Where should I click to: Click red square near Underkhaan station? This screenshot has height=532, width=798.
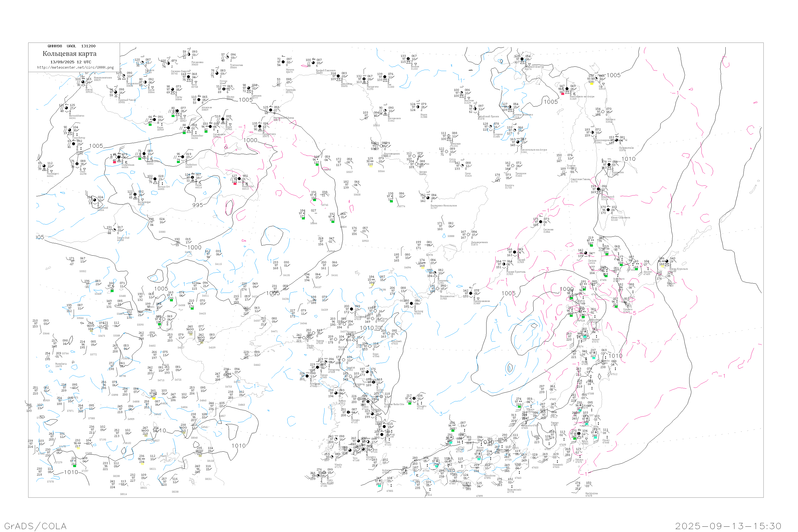coord(114,162)
